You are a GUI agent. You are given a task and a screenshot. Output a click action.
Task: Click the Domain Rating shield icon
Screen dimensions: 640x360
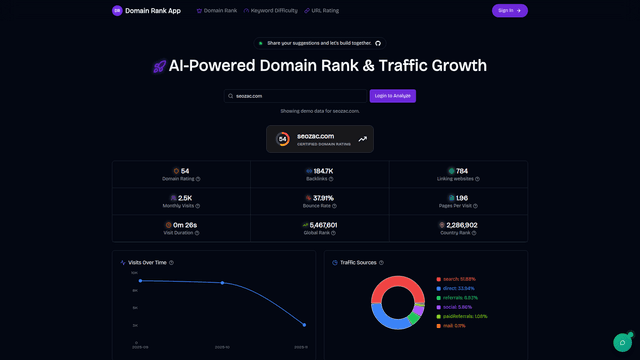coord(176,171)
